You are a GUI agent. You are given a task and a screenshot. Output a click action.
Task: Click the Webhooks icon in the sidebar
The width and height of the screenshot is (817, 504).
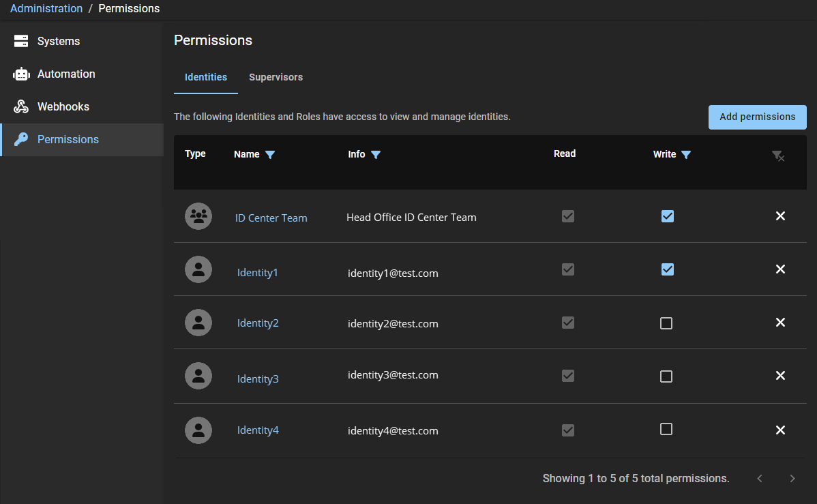21,107
